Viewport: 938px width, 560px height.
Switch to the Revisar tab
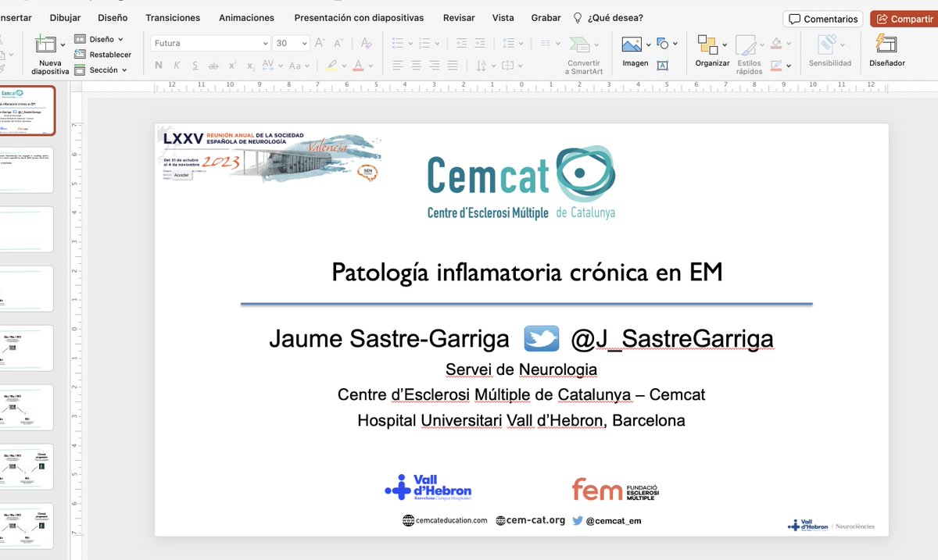(x=459, y=17)
